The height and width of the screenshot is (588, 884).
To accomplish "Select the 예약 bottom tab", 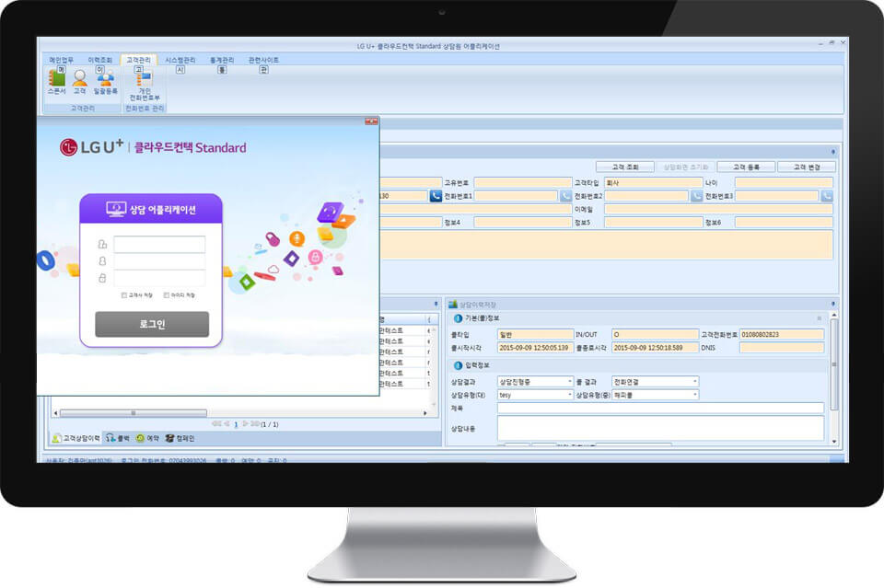I will pyautogui.click(x=147, y=438).
